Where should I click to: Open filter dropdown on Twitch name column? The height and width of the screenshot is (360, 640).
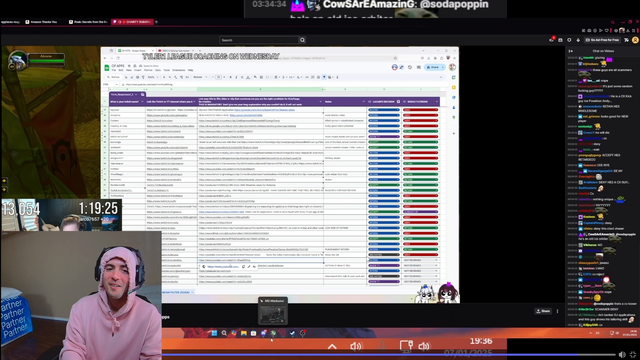click(142, 102)
